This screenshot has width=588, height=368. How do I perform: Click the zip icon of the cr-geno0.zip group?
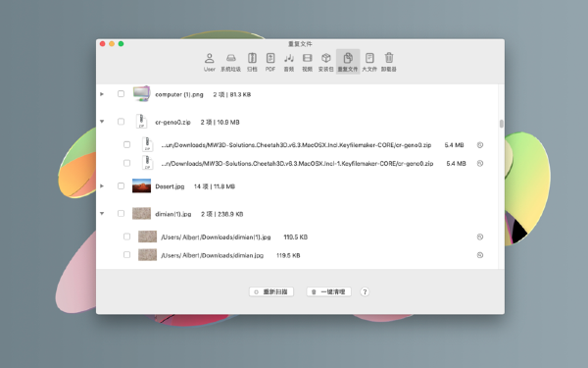(x=141, y=122)
